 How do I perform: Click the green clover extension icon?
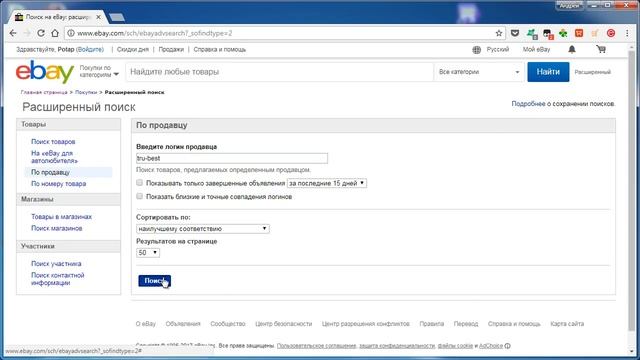point(563,33)
